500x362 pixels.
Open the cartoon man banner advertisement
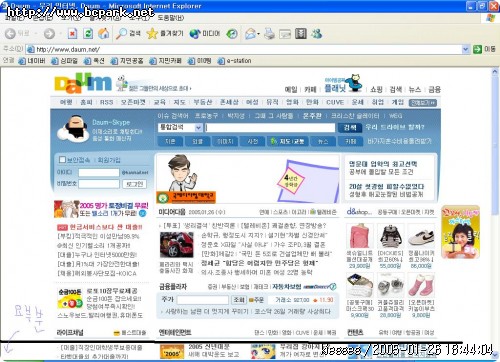point(248,178)
